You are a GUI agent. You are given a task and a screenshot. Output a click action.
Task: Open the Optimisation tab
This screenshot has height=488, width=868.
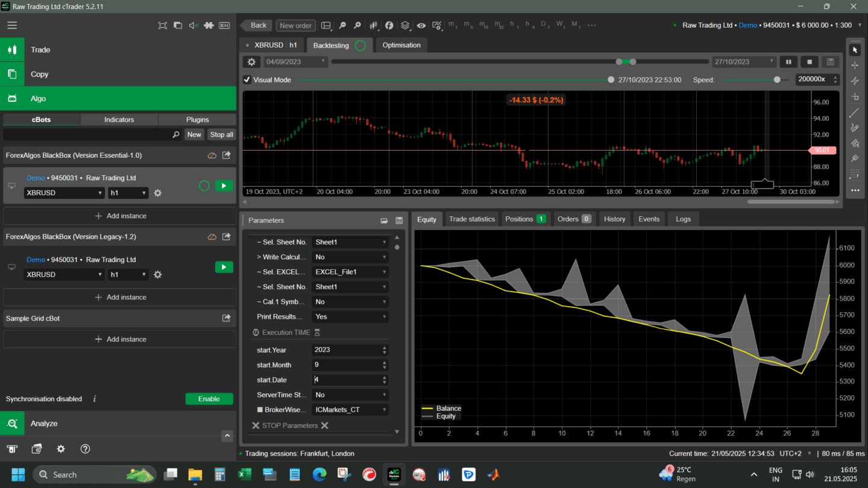pos(401,45)
